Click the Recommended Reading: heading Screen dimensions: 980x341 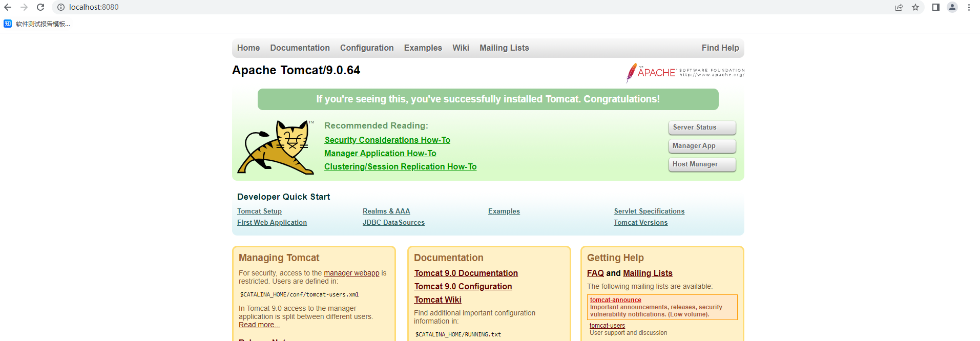click(376, 125)
